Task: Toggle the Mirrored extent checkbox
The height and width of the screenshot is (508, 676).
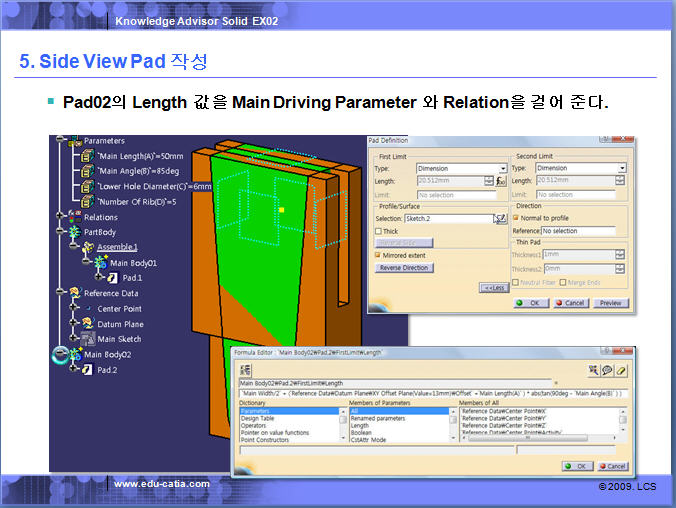Action: click(x=380, y=255)
